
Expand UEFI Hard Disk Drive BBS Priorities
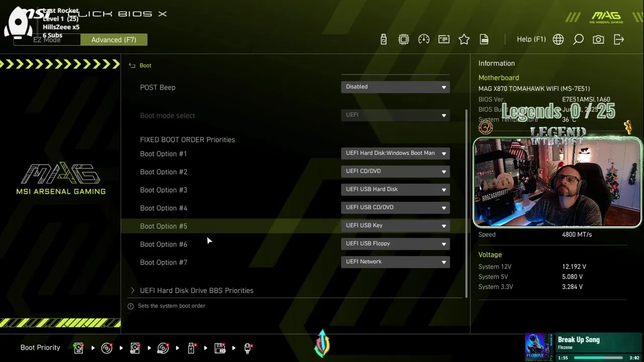pos(196,291)
